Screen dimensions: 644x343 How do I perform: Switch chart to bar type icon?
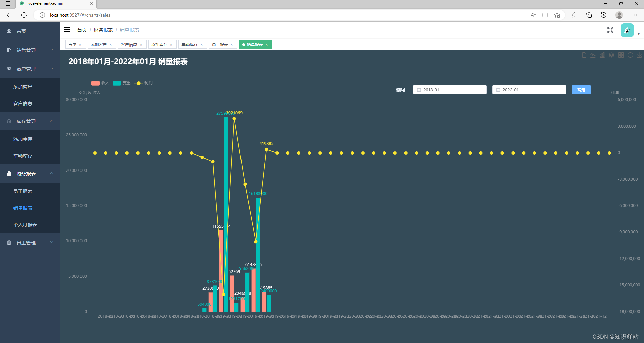point(602,55)
